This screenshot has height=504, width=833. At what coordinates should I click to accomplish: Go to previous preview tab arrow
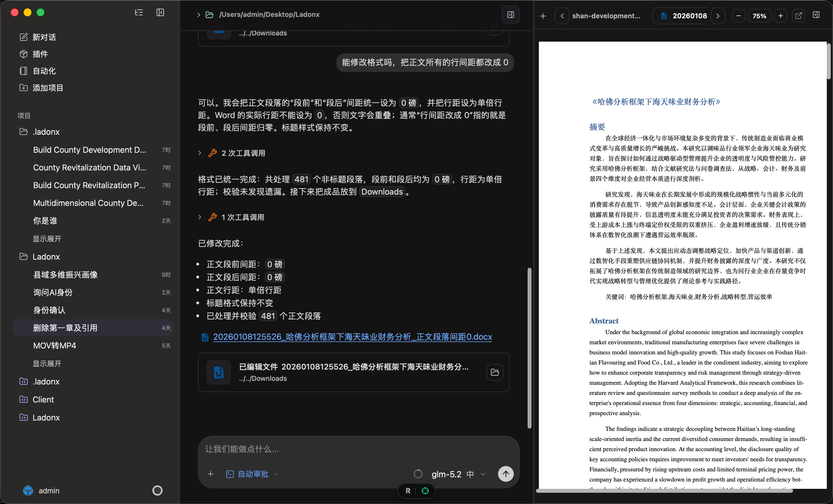[562, 16]
